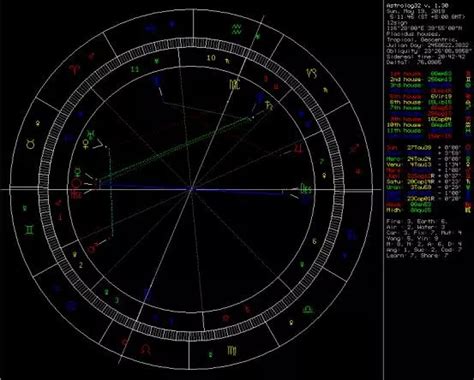Select the yellow Capricorn sign glyph

(x=312, y=73)
